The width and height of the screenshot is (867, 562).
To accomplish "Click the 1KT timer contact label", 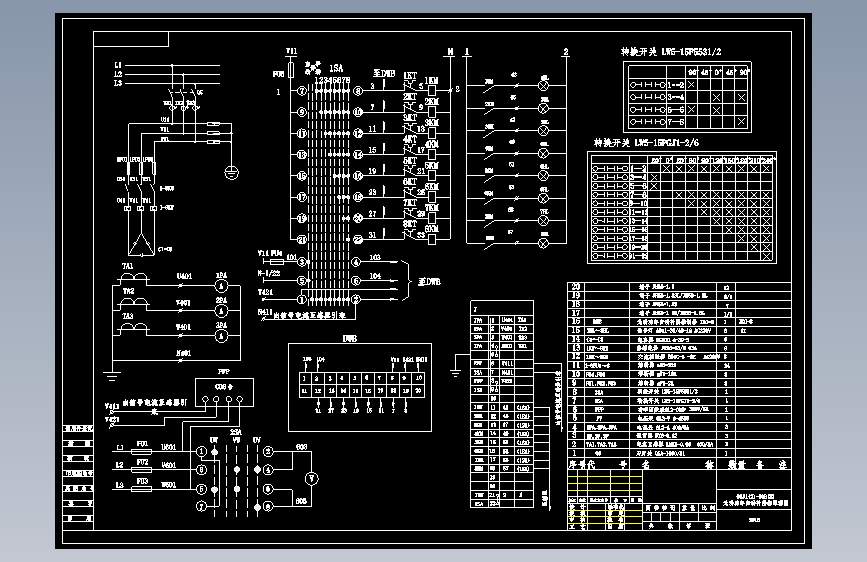I will coord(410,76).
